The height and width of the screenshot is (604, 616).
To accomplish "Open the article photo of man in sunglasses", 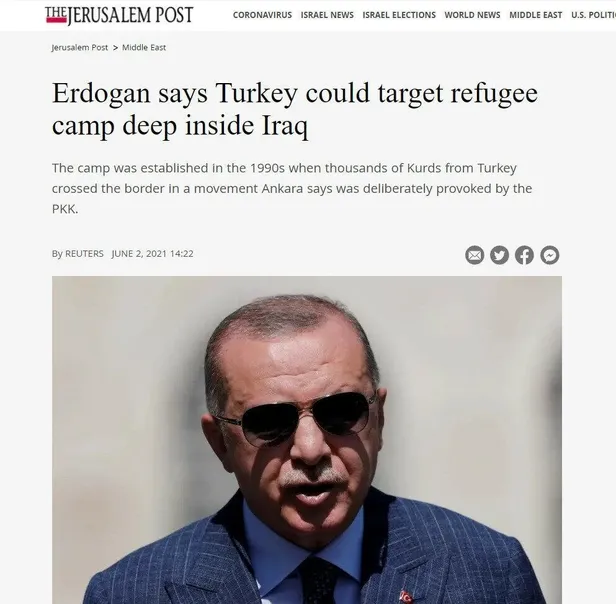I will [307, 440].
